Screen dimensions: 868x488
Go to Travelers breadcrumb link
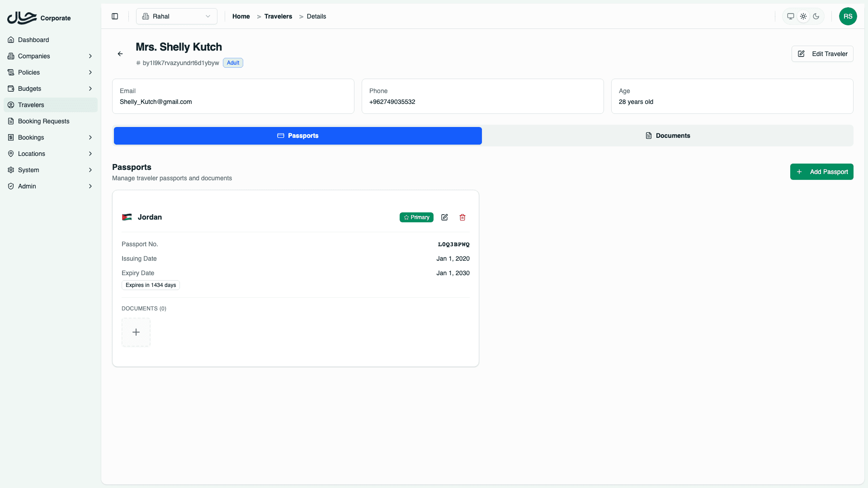(278, 16)
